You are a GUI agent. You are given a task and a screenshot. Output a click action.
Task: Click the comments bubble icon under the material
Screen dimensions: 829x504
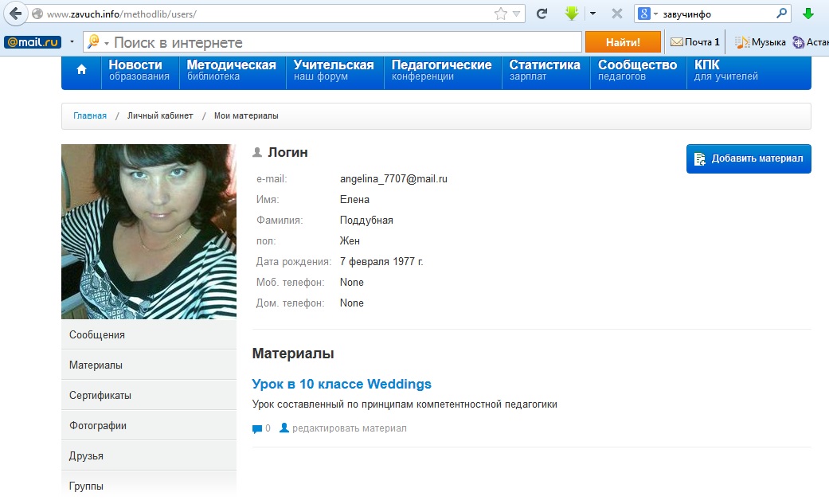(x=257, y=429)
